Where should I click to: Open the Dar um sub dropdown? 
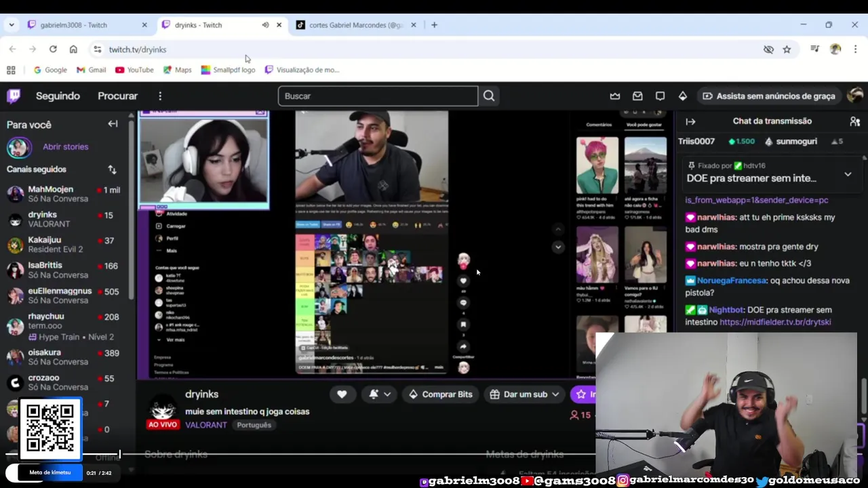pyautogui.click(x=525, y=394)
